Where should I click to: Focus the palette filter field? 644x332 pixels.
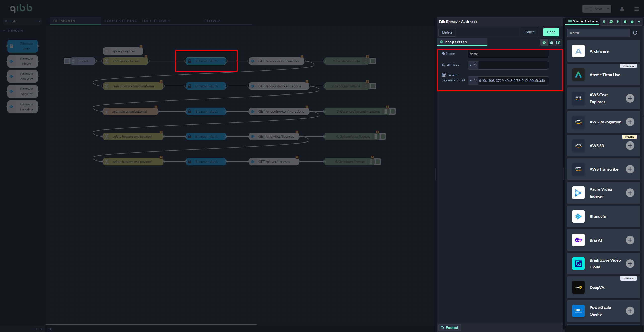coord(23,21)
